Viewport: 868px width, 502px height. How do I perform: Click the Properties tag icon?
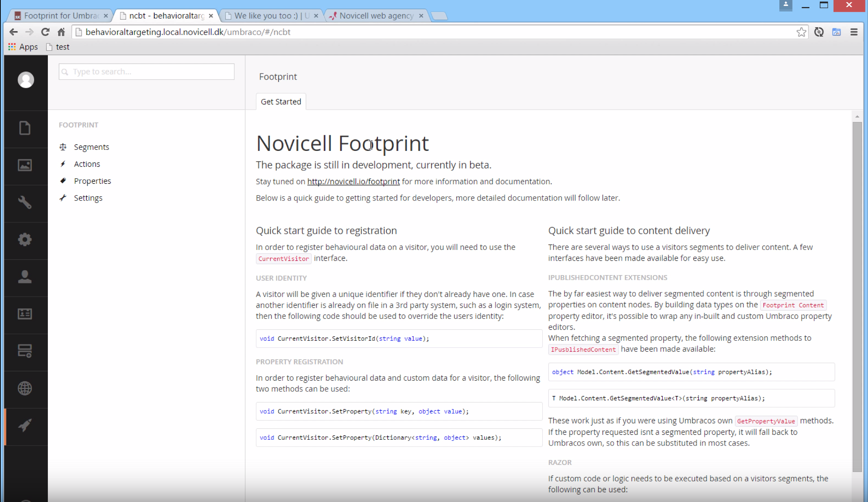click(x=63, y=181)
